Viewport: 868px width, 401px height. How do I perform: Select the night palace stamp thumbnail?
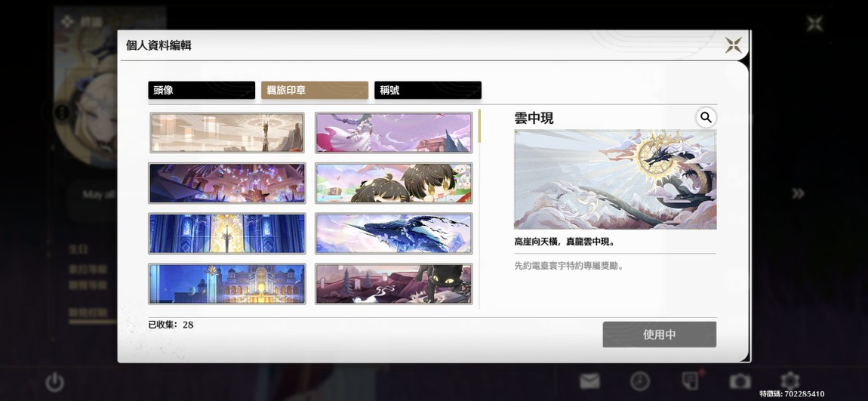227,284
